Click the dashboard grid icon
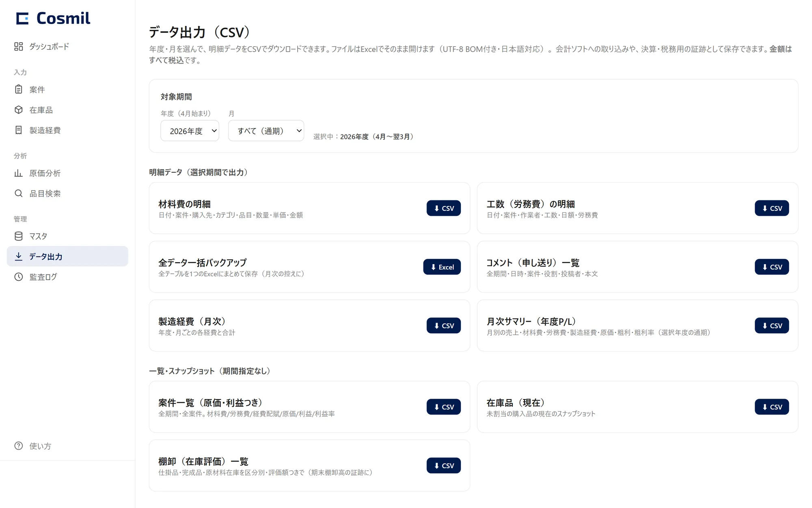Screen dimensions: 812x508 point(18,46)
